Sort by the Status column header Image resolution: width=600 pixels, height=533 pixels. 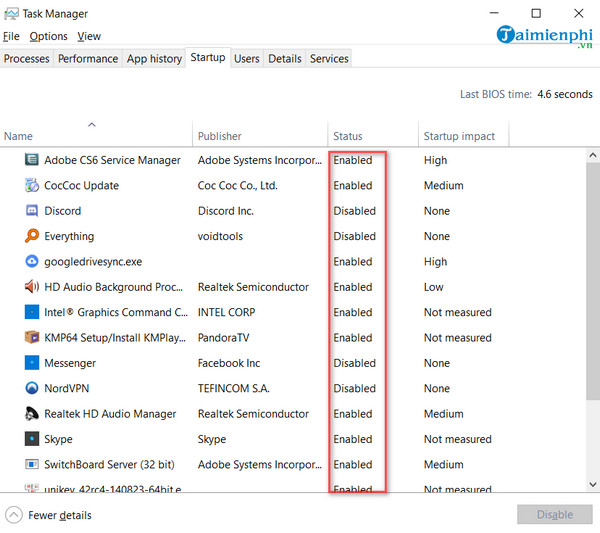coord(373,136)
